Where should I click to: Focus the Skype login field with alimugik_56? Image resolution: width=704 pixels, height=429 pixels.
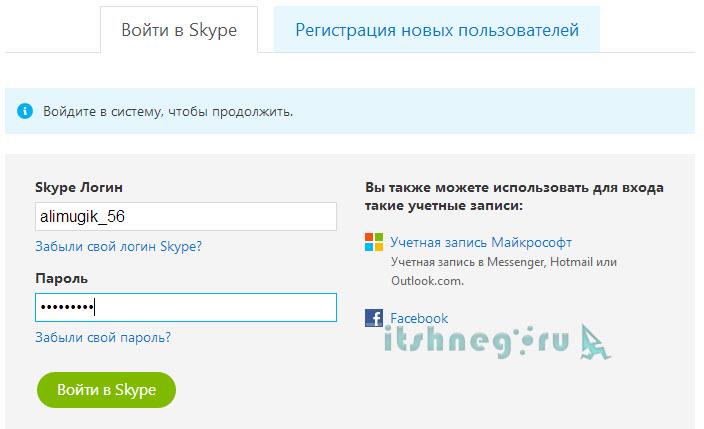pyautogui.click(x=186, y=216)
